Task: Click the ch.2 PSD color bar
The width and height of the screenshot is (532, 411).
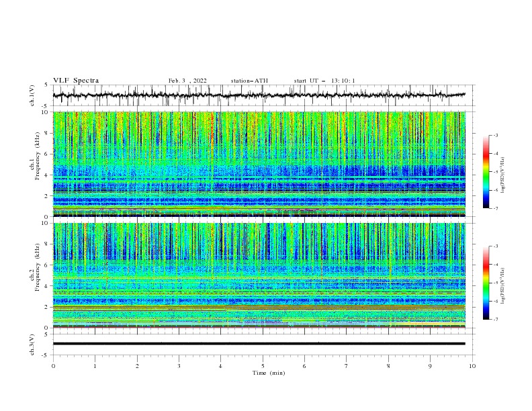Action: [x=486, y=283]
